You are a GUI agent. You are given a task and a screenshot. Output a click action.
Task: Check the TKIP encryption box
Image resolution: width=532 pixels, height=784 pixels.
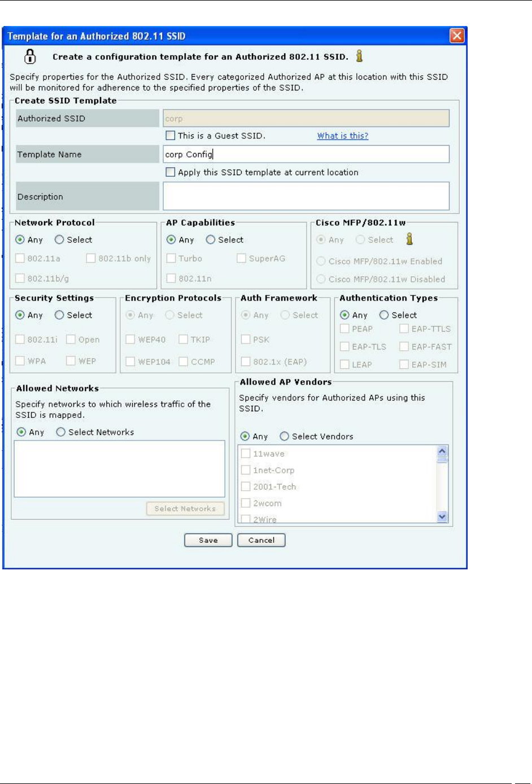[x=184, y=339]
